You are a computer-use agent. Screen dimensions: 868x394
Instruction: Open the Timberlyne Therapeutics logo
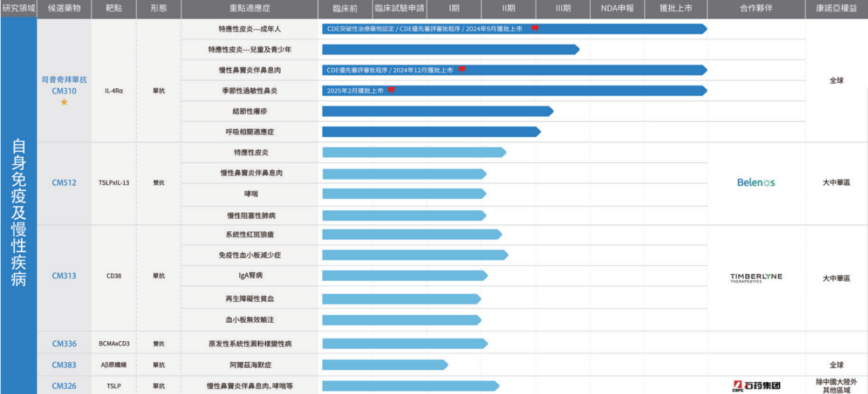tap(755, 277)
